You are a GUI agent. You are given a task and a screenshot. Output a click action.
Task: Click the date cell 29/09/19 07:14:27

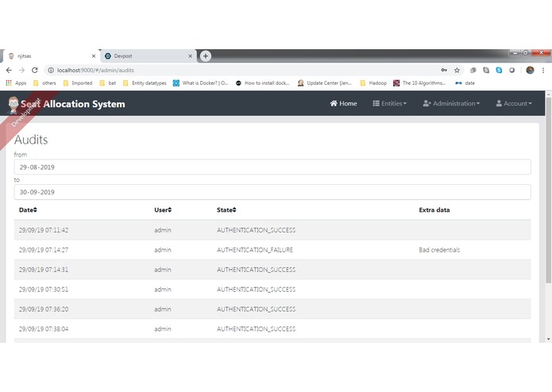(44, 250)
